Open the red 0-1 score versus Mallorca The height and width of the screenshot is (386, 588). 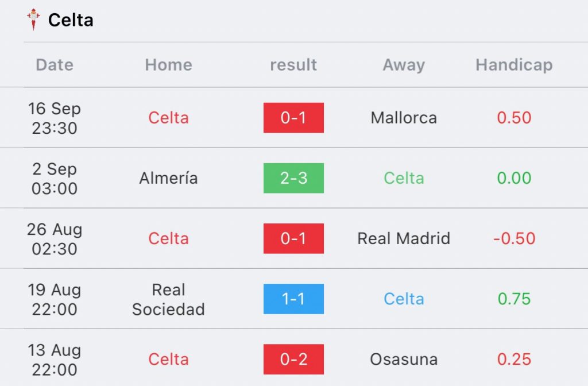[293, 118]
